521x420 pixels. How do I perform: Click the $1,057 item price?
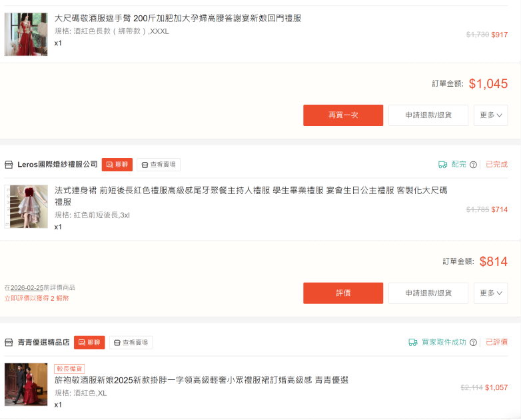496,387
